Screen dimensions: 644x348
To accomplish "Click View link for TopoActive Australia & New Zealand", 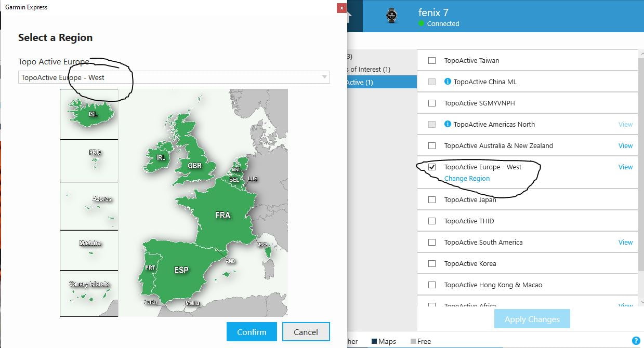I will 625,145.
